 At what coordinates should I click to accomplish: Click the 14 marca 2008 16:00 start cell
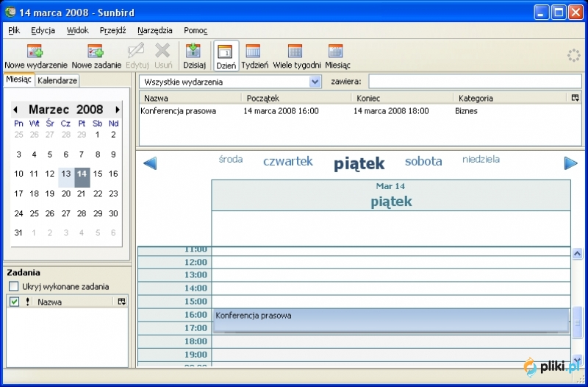[x=282, y=111]
